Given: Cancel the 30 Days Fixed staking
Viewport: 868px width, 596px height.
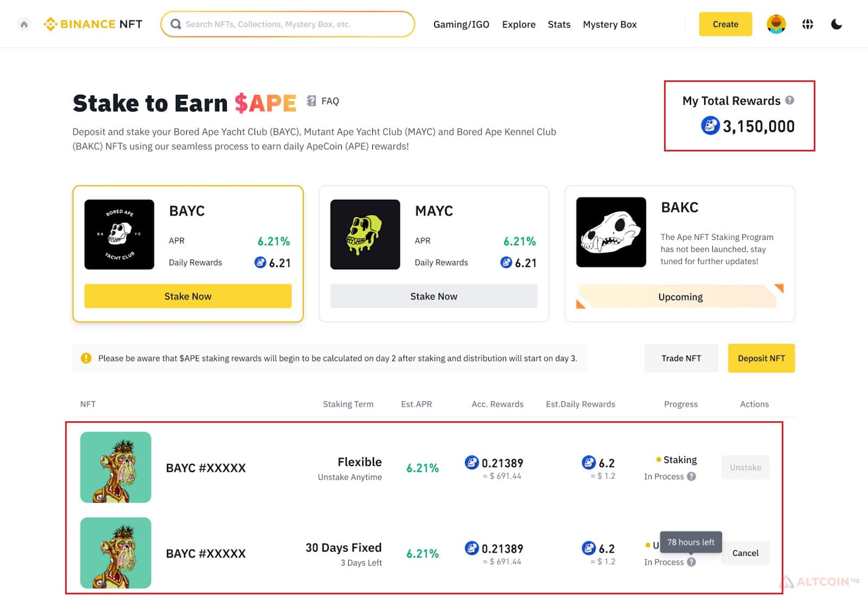Looking at the screenshot, I should 745,553.
